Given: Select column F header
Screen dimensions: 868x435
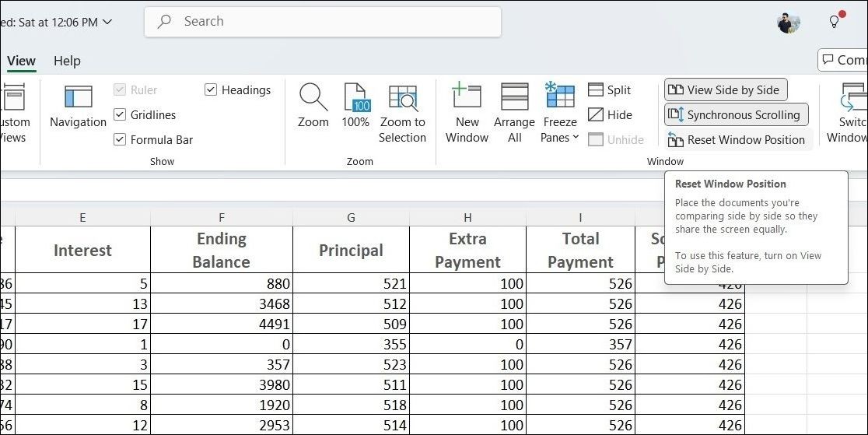Looking at the screenshot, I should (x=222, y=218).
